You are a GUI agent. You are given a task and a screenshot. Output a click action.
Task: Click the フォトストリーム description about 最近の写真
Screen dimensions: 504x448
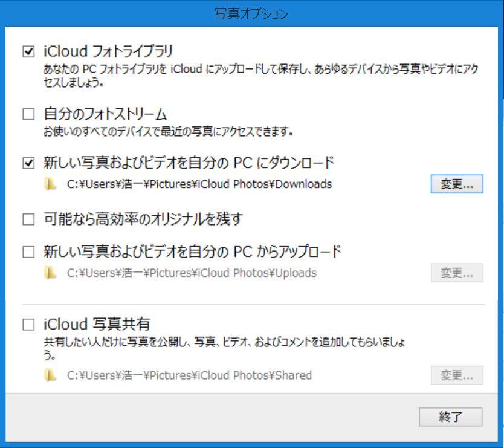pos(168,131)
